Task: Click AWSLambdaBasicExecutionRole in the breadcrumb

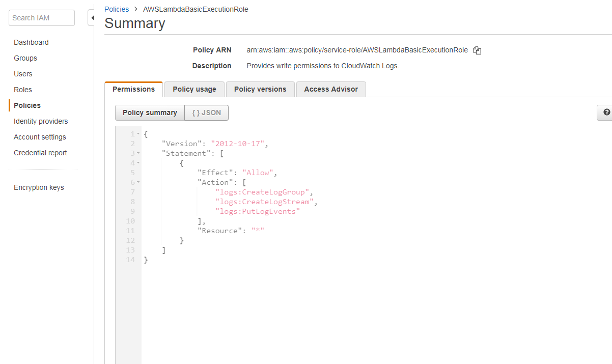Action: click(x=196, y=9)
